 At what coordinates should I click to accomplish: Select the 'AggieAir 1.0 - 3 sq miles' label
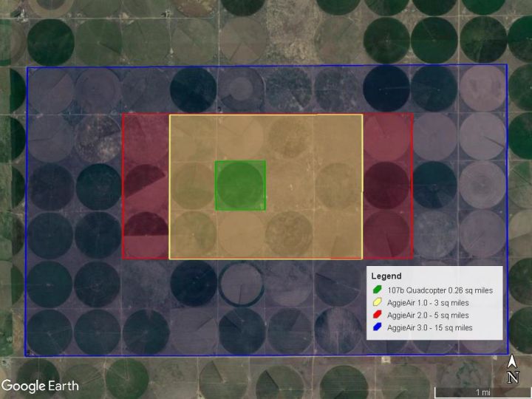pyautogui.click(x=428, y=303)
